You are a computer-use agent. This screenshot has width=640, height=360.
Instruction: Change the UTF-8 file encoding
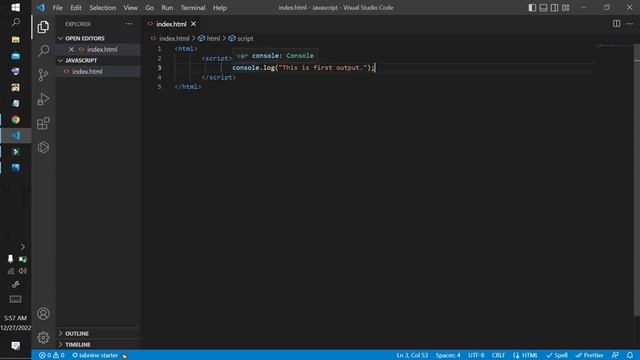tap(476, 355)
